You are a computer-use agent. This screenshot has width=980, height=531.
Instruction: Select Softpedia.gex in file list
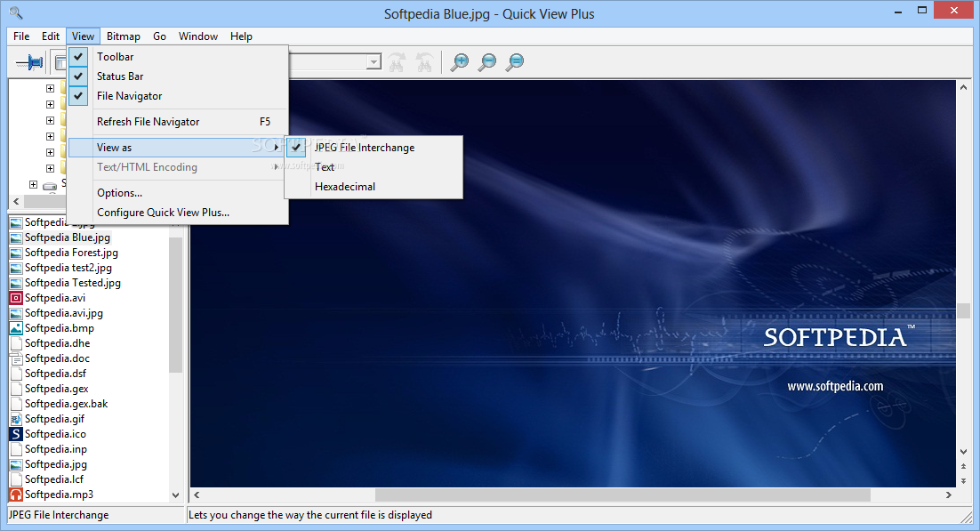click(x=56, y=389)
